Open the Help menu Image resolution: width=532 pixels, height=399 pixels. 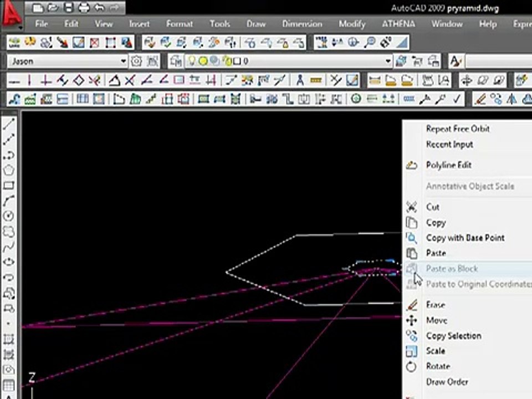click(488, 24)
